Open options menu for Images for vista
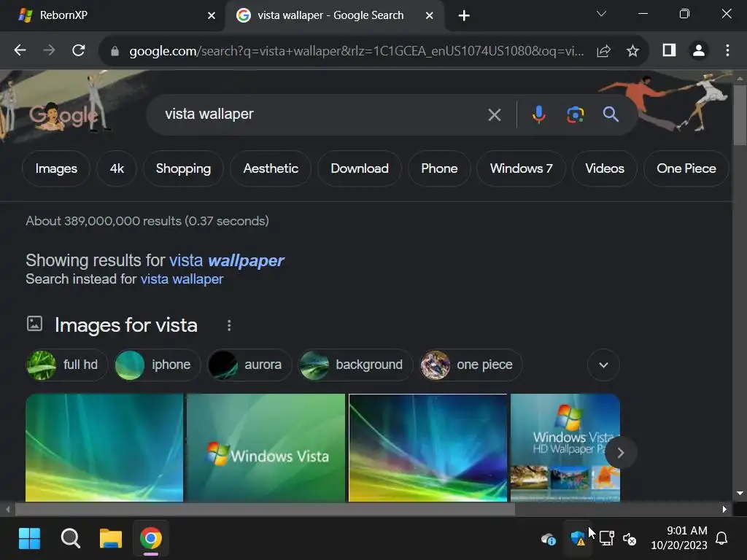Screen dimensions: 747x560 point(229,325)
